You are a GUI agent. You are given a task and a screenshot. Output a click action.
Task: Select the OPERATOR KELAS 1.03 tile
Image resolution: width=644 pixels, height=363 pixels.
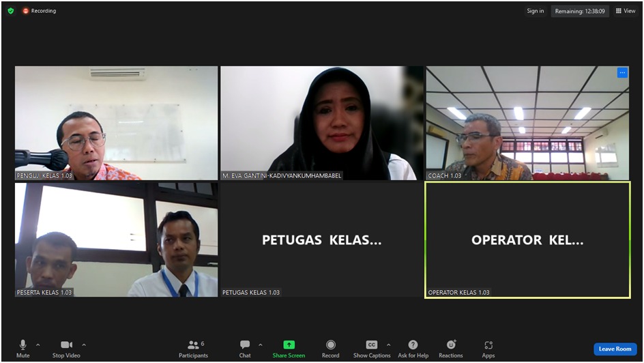point(527,240)
